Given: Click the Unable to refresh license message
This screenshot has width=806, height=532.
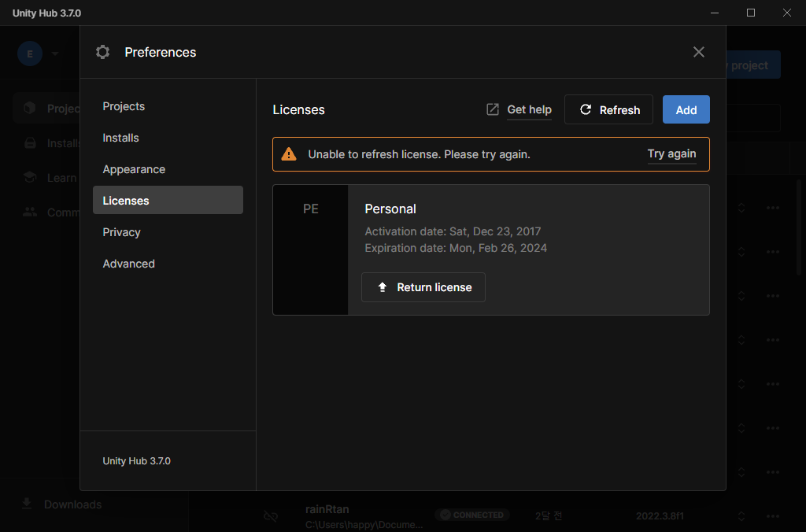Looking at the screenshot, I should 419,154.
